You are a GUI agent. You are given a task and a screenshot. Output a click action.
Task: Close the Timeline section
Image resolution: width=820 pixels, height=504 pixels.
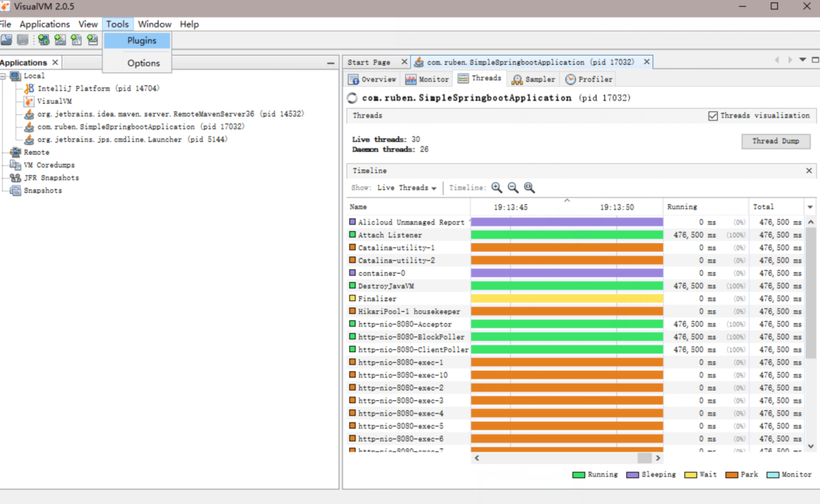pyautogui.click(x=809, y=171)
